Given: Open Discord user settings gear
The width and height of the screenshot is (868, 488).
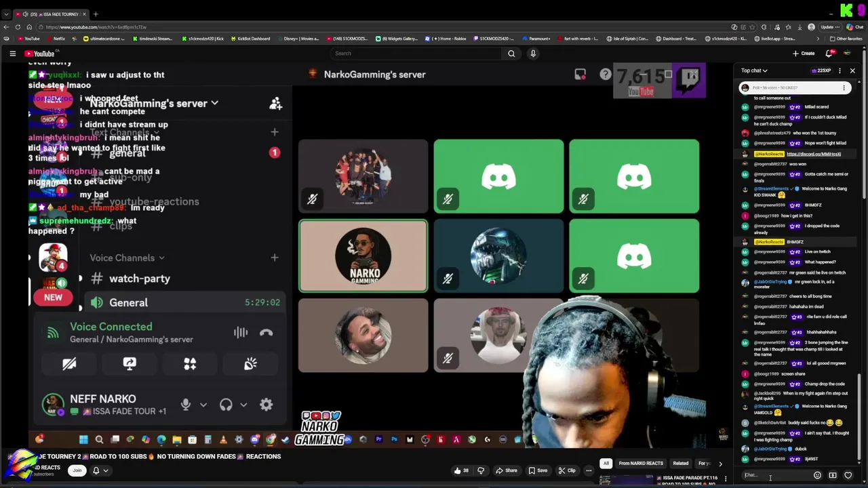Looking at the screenshot, I should (x=266, y=405).
